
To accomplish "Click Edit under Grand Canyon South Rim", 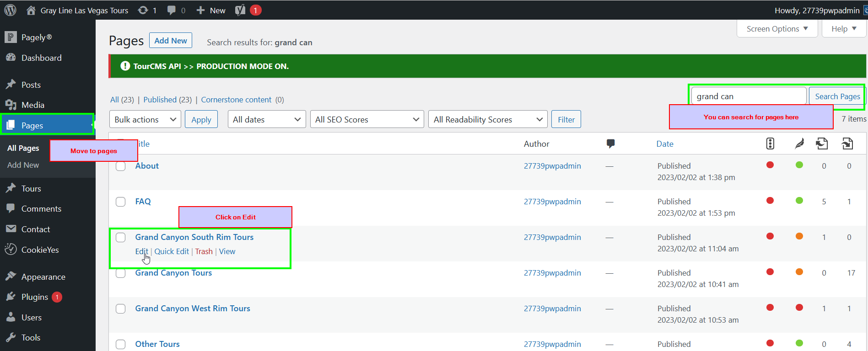I will [141, 251].
